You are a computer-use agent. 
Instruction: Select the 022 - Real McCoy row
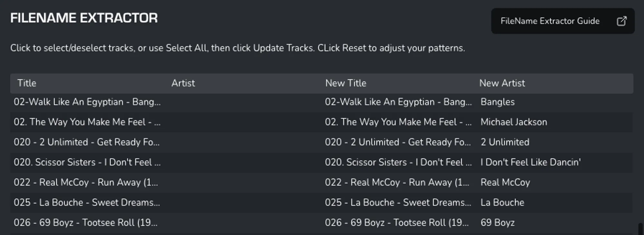click(321, 182)
